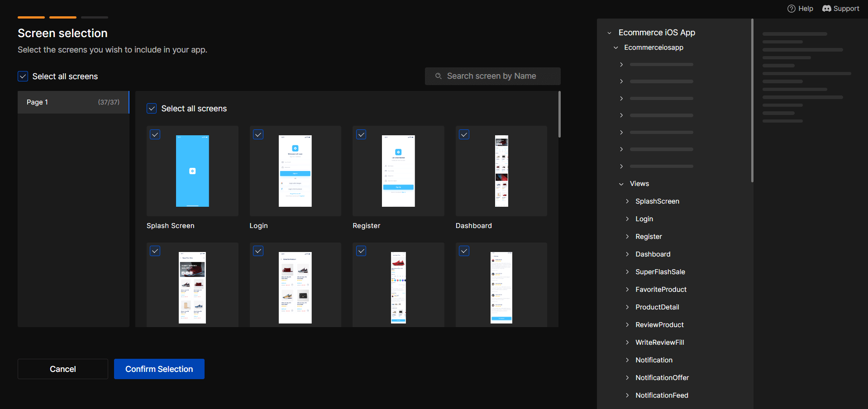Uncheck the Splash Screen checkbox
Screen dimensions: 868x409
(x=155, y=134)
